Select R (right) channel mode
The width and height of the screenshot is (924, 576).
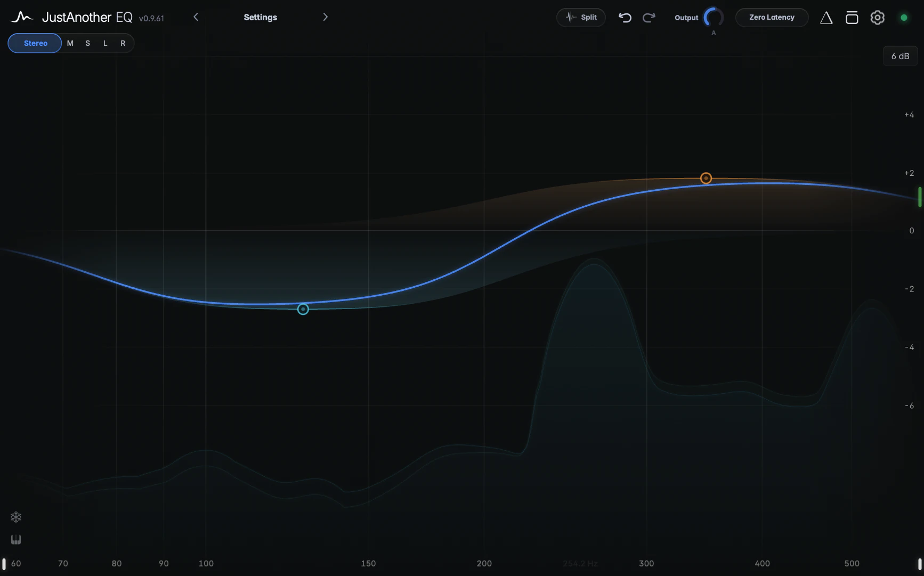point(123,43)
